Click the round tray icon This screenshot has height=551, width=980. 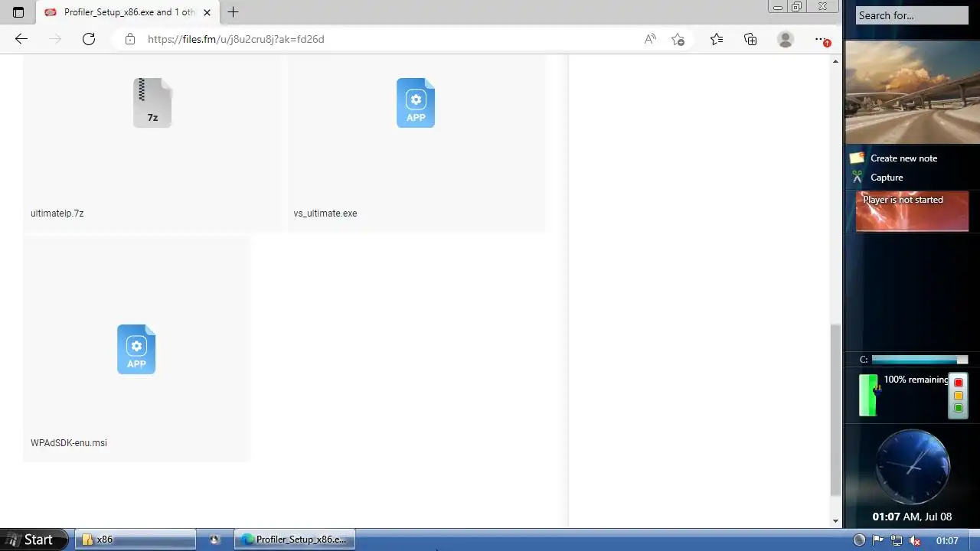coord(859,540)
